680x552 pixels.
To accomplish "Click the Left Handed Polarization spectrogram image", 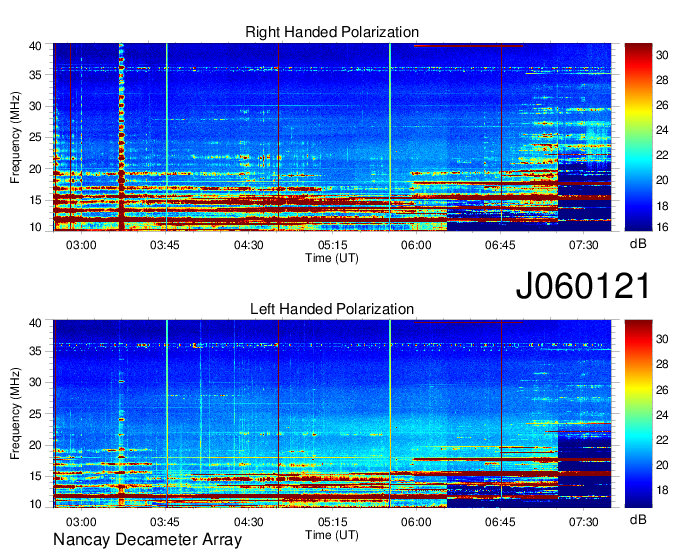I will pyautogui.click(x=332, y=414).
